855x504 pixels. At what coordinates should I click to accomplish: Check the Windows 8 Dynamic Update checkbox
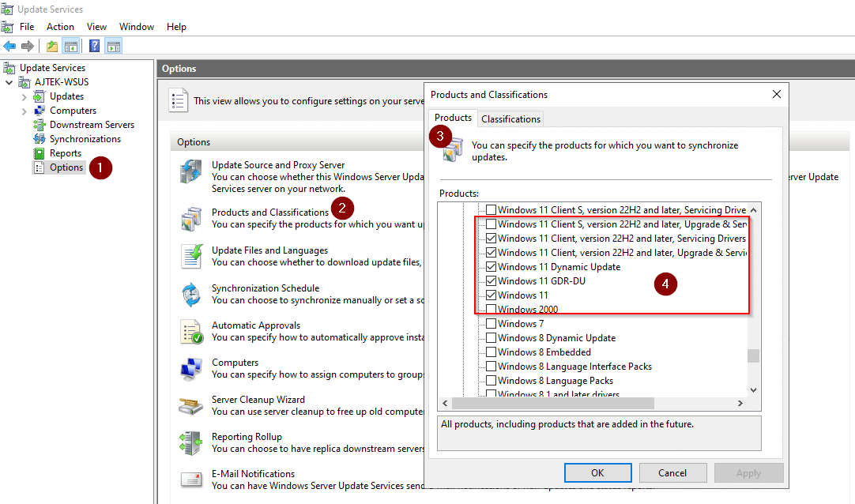[492, 338]
